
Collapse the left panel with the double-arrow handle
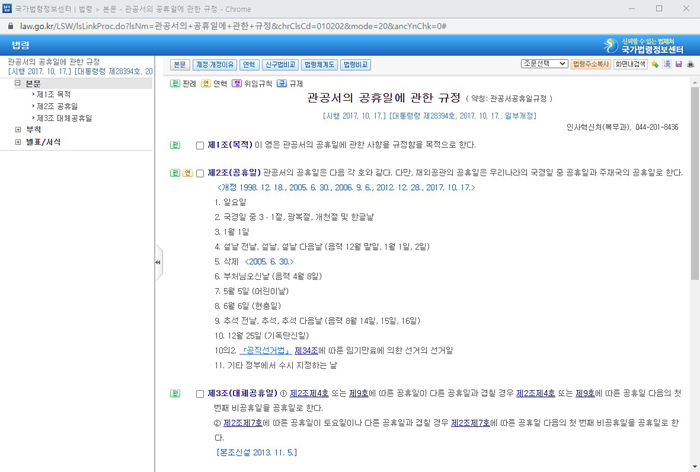[x=158, y=263]
